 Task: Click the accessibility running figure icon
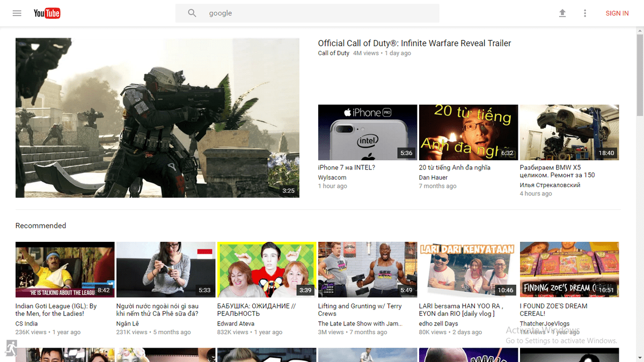pyautogui.click(x=11, y=347)
